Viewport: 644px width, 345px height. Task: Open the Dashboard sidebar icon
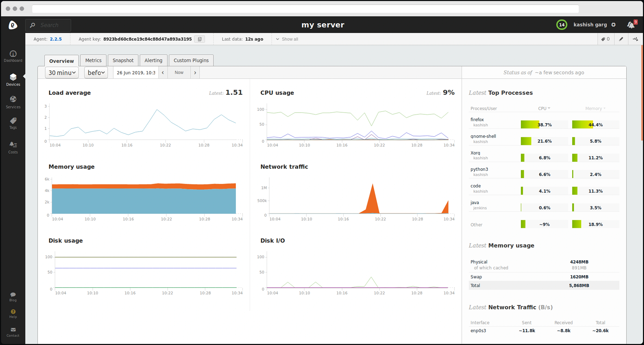click(13, 56)
